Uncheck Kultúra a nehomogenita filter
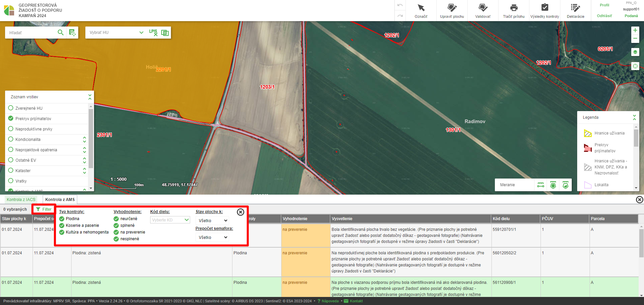Image resolution: width=644 pixels, height=305 pixels. point(62,232)
